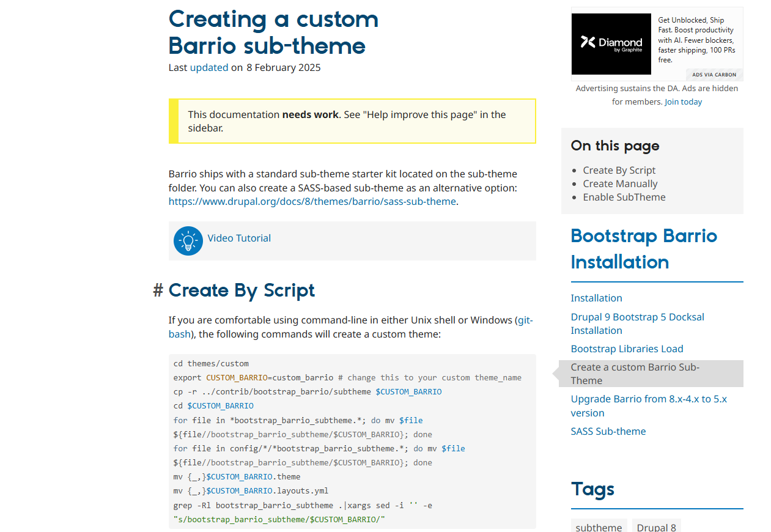Screen dimensions: 771x532
Task: Click the subtheme tag
Action: point(599,526)
